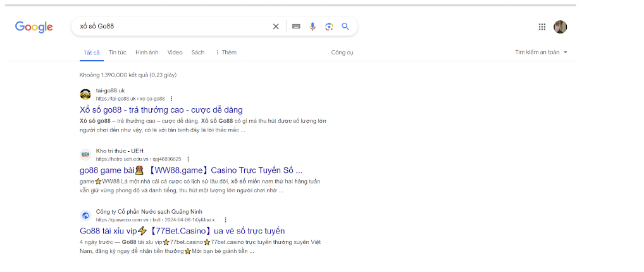Clear the search box with the X icon
Image resolution: width=644 pixels, height=272 pixels.
coord(276,27)
